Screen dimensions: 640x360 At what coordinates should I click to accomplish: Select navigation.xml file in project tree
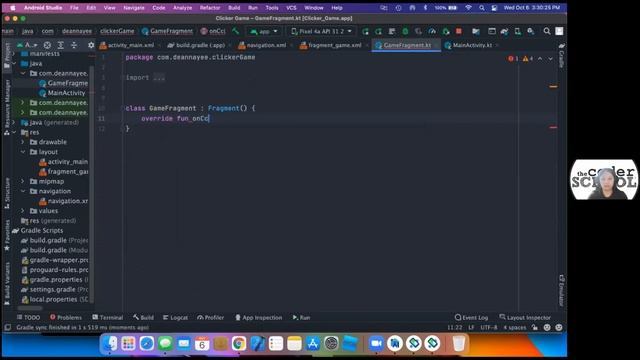(x=68, y=201)
